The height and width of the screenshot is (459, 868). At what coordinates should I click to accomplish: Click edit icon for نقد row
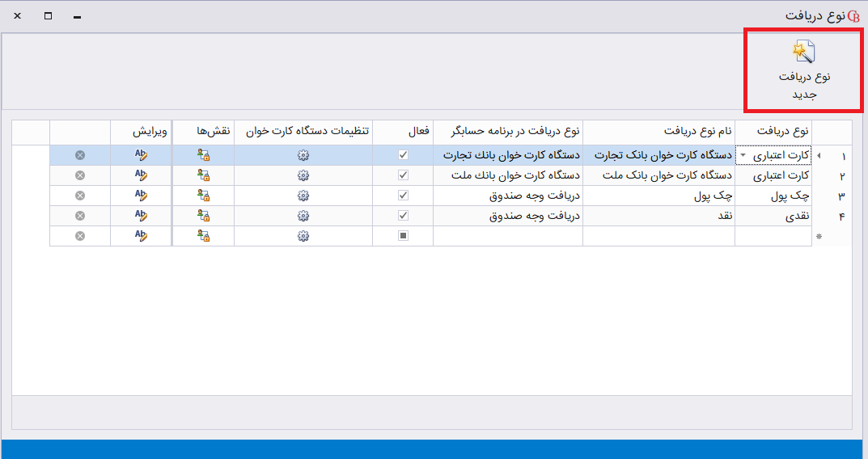(x=141, y=216)
